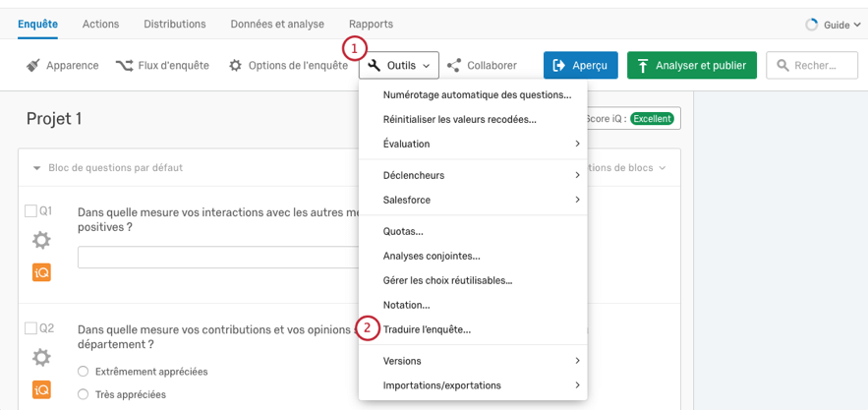868x410 pixels.
Task: Click the green Analyser et publier button
Action: [x=692, y=65]
